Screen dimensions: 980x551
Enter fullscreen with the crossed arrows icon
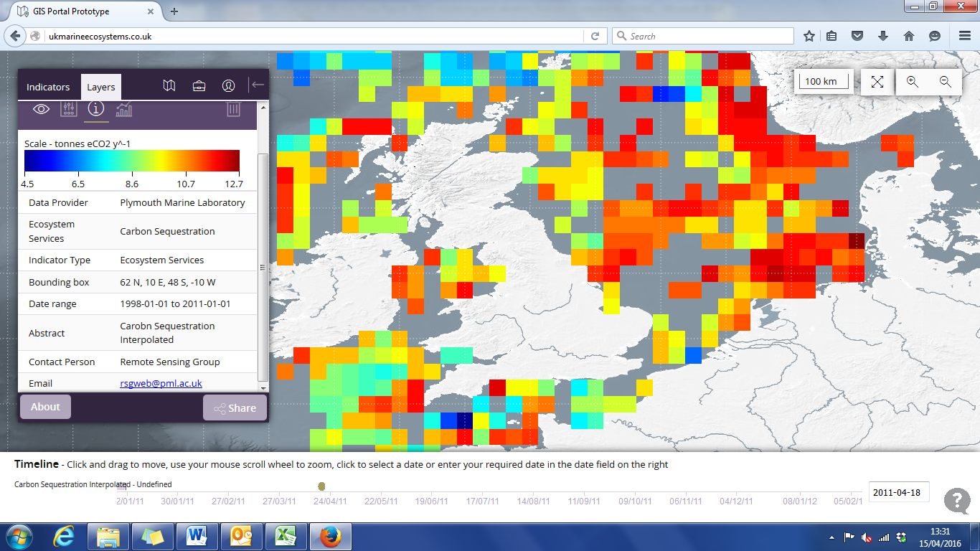coord(877,81)
